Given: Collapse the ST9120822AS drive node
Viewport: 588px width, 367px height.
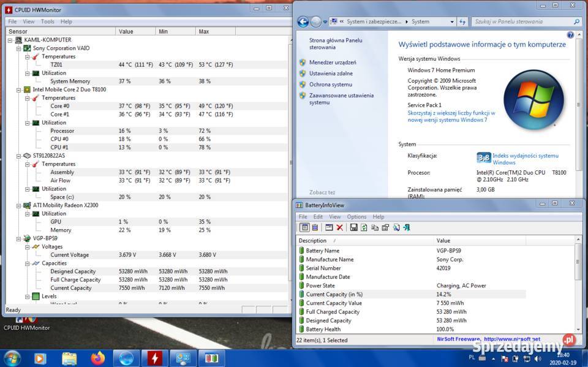Looking at the screenshot, I should click(18, 156).
